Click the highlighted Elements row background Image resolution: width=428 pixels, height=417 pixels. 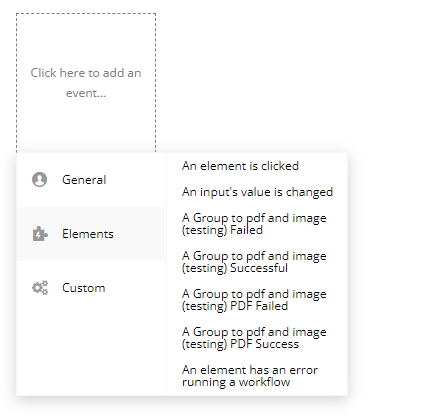pyautogui.click(x=91, y=234)
